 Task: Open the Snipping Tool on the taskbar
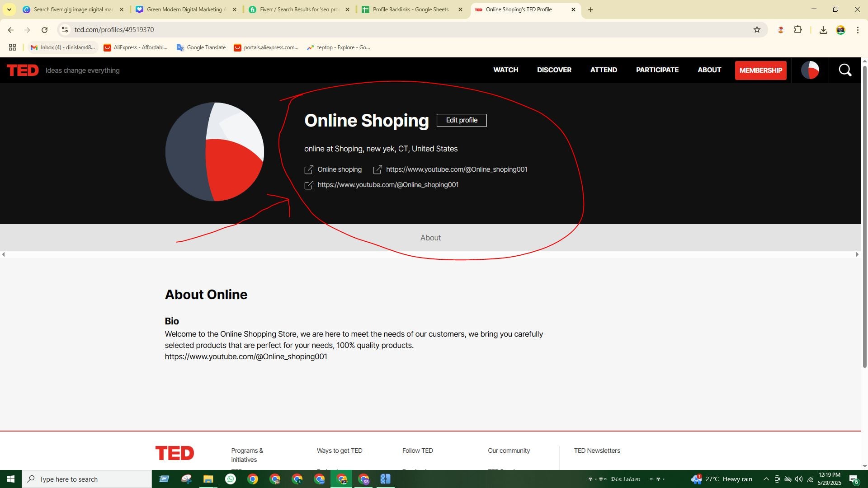tap(186, 479)
